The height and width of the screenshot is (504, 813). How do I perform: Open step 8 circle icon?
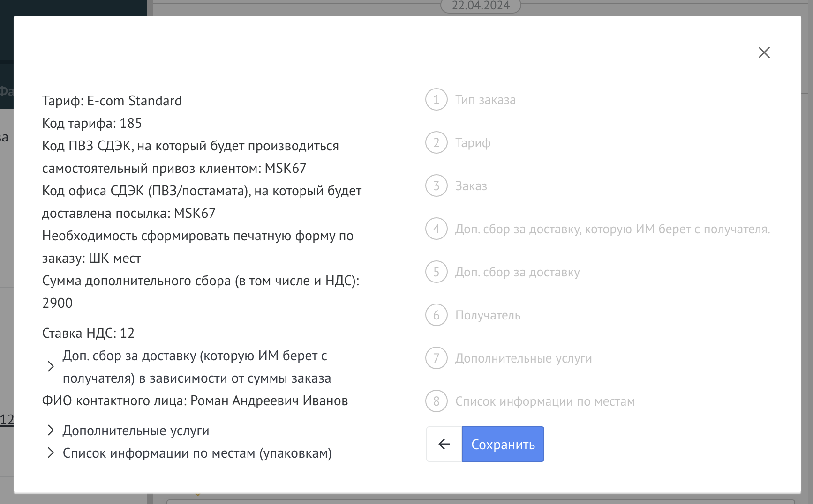tap(436, 401)
